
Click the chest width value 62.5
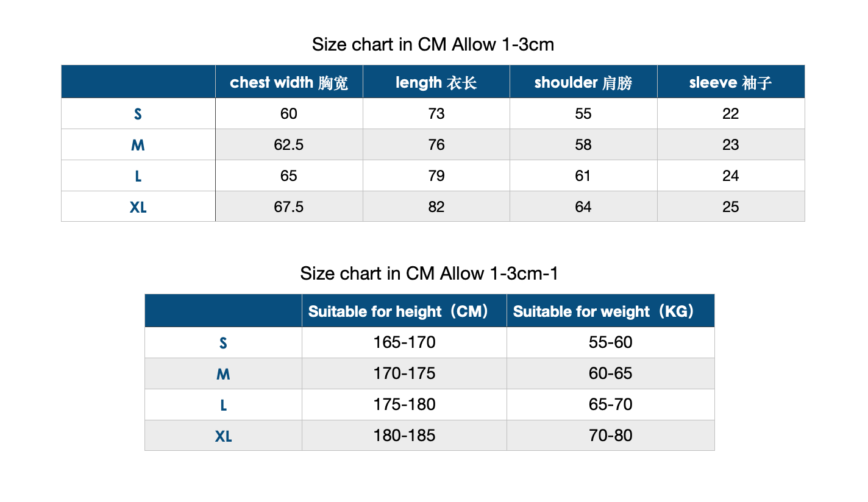[x=289, y=145]
